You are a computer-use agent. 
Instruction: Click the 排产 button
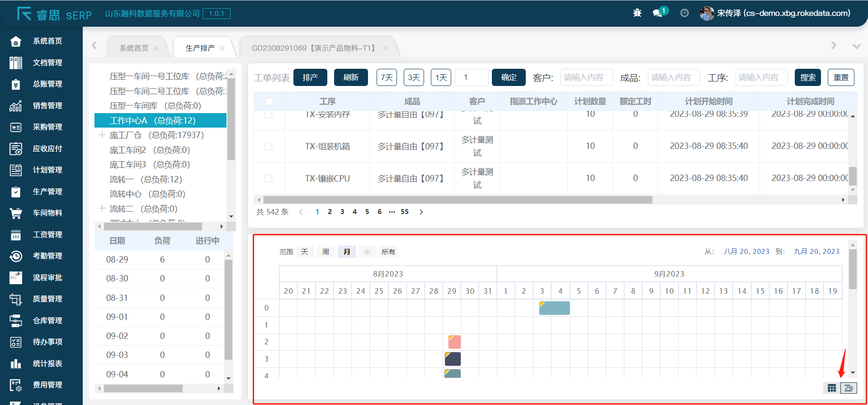pos(310,77)
